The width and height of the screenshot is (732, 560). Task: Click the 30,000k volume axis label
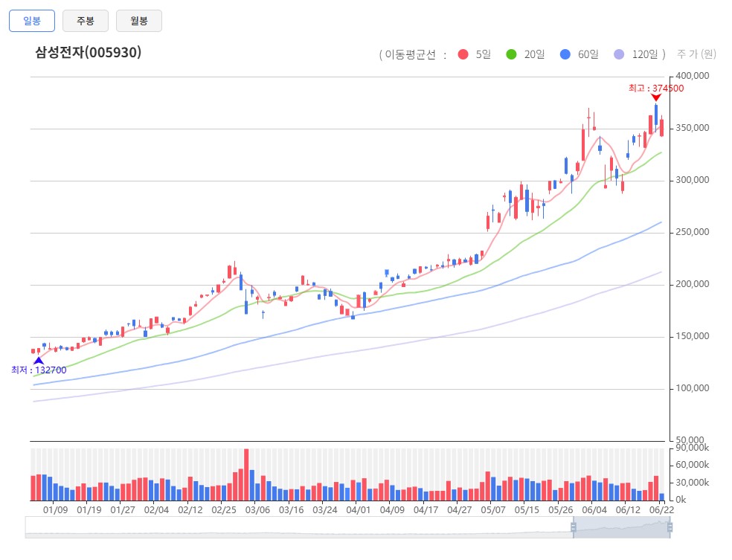point(693,483)
